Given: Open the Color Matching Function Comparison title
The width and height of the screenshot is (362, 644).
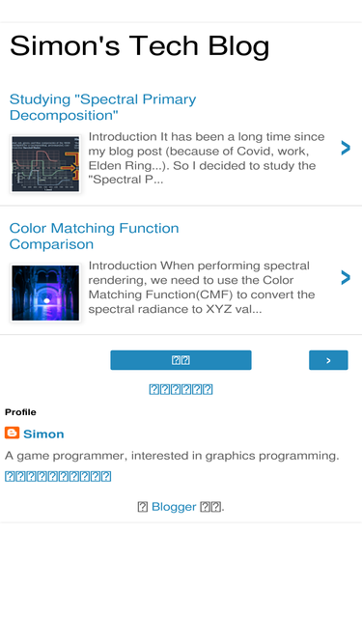Looking at the screenshot, I should coord(94,237).
